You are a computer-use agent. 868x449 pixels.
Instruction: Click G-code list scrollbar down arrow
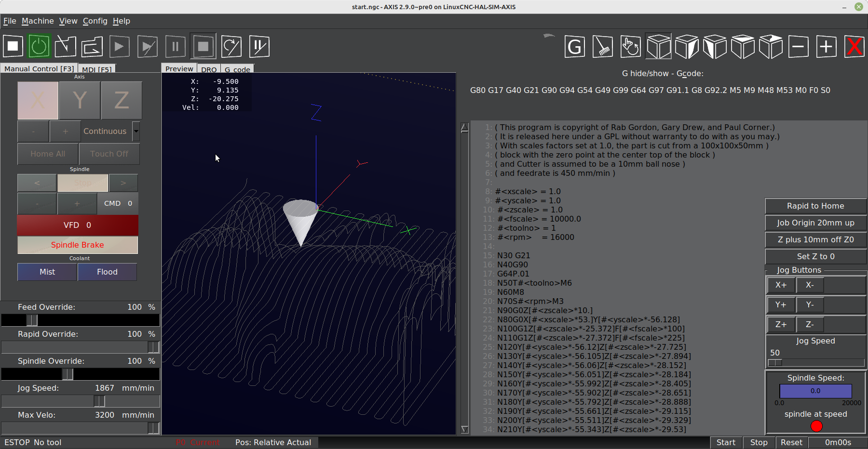tap(465, 429)
